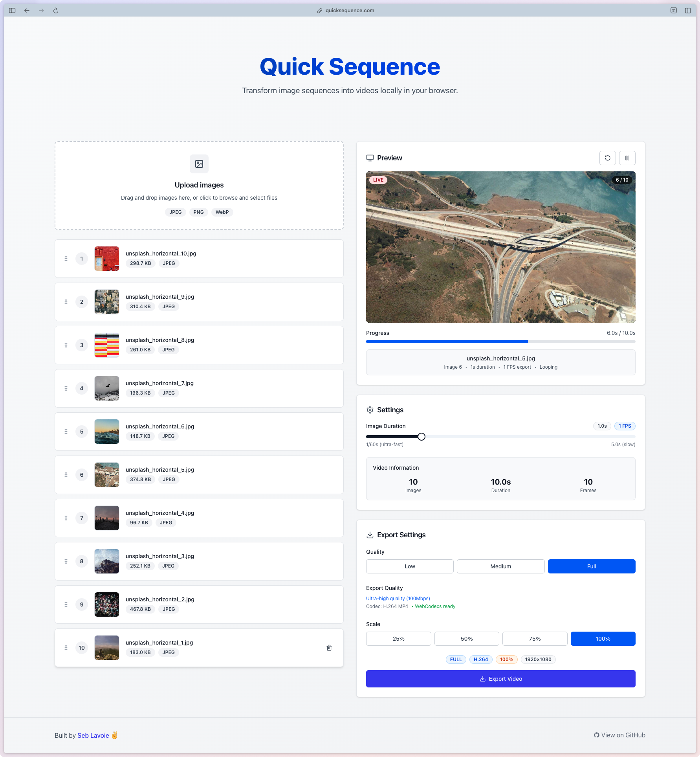Click the 1920×1080 resolution badge
This screenshot has height=757, width=700.
point(538,660)
